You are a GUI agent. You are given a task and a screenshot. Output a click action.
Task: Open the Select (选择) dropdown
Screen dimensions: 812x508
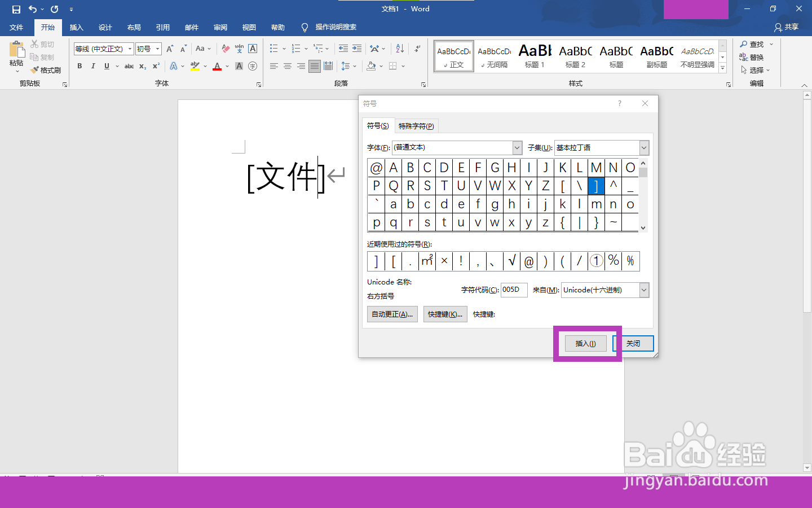[x=755, y=70]
